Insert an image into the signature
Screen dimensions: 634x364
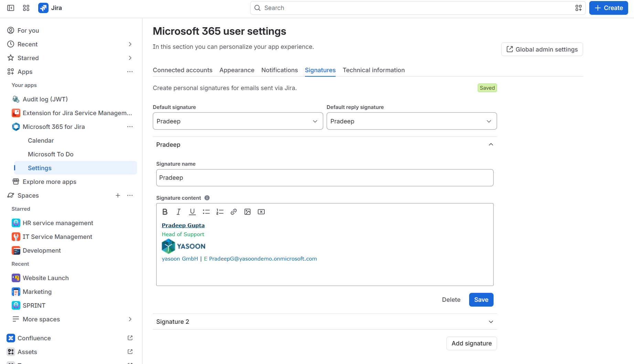247,212
